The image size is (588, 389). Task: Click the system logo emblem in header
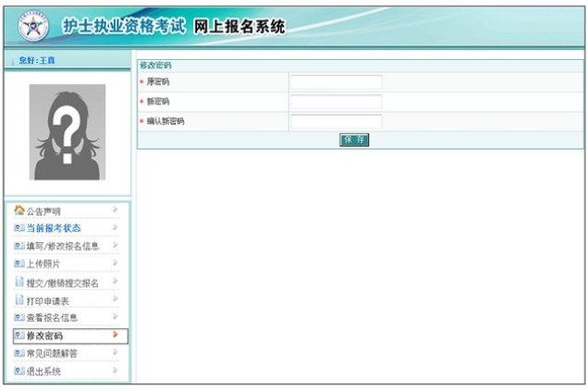32,28
